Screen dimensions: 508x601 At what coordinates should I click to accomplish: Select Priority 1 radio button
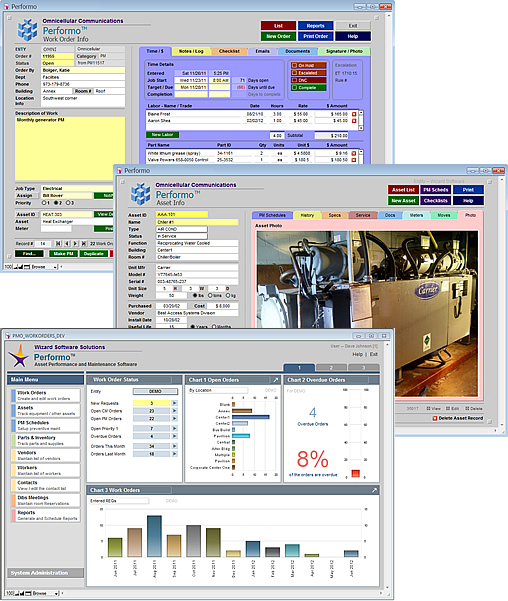[44, 203]
